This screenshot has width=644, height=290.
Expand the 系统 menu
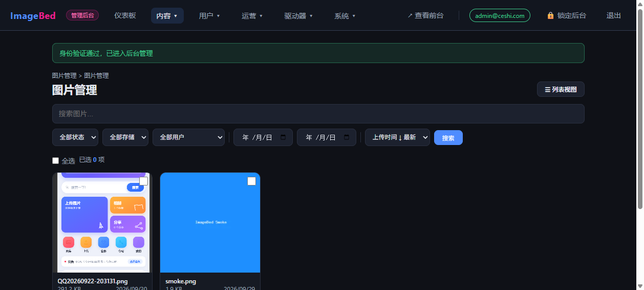tap(345, 16)
